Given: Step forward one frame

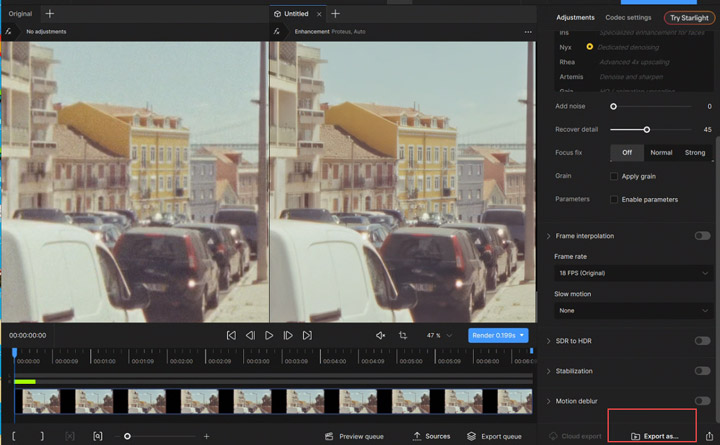Looking at the screenshot, I should (x=288, y=336).
